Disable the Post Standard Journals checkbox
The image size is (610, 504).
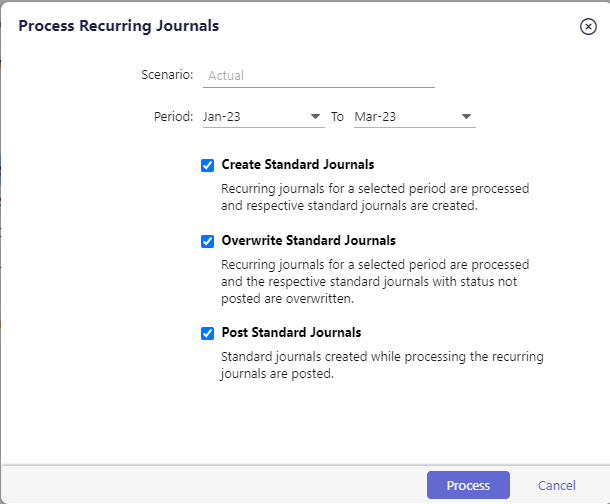pos(207,333)
